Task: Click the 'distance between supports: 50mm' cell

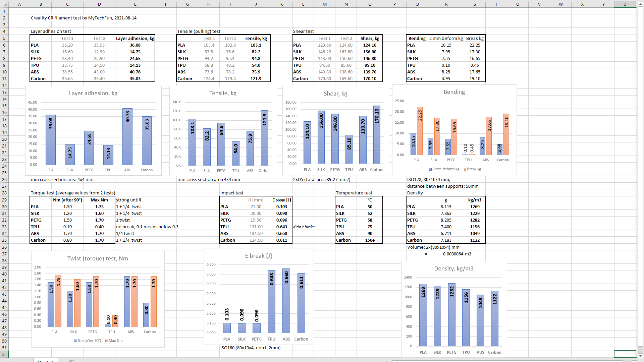Action: pyautogui.click(x=443, y=186)
